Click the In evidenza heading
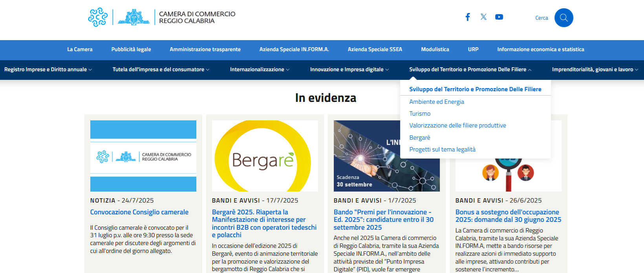 click(326, 98)
